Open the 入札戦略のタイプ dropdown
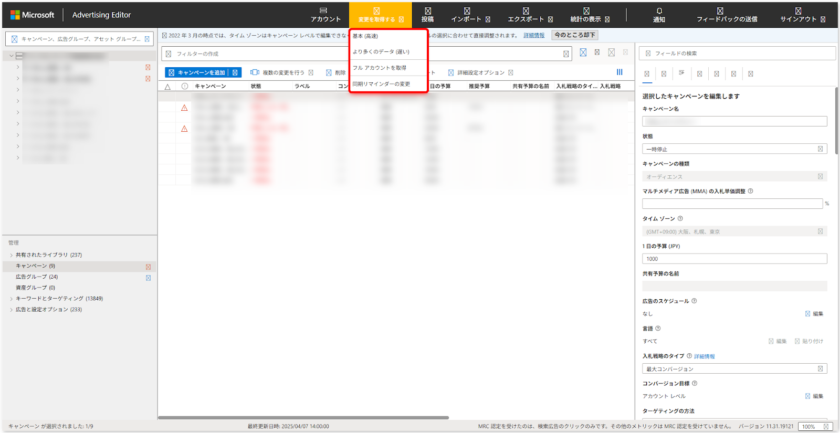Image resolution: width=840 pixels, height=433 pixels. pyautogui.click(x=734, y=369)
